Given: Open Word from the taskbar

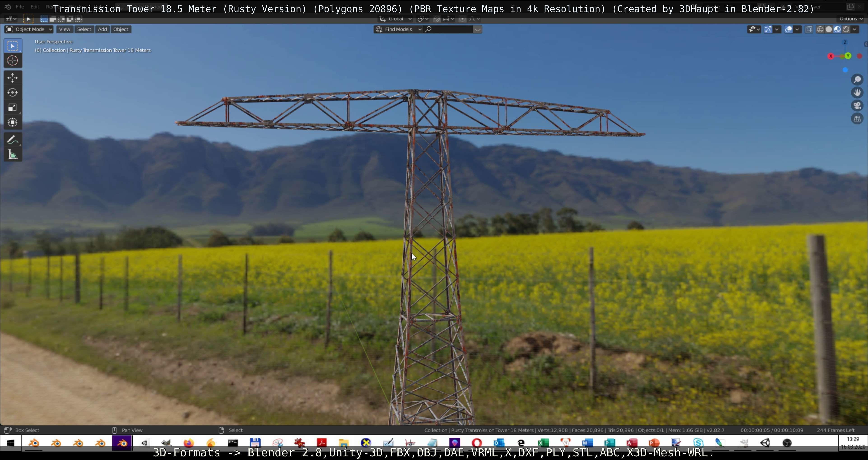Looking at the screenshot, I should [x=587, y=443].
